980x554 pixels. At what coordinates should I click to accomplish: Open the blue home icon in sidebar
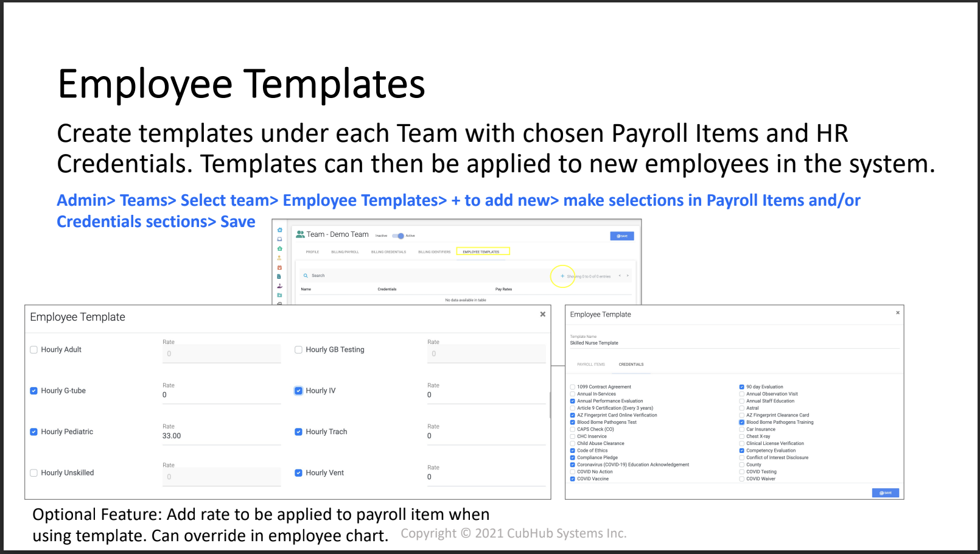coord(279,230)
